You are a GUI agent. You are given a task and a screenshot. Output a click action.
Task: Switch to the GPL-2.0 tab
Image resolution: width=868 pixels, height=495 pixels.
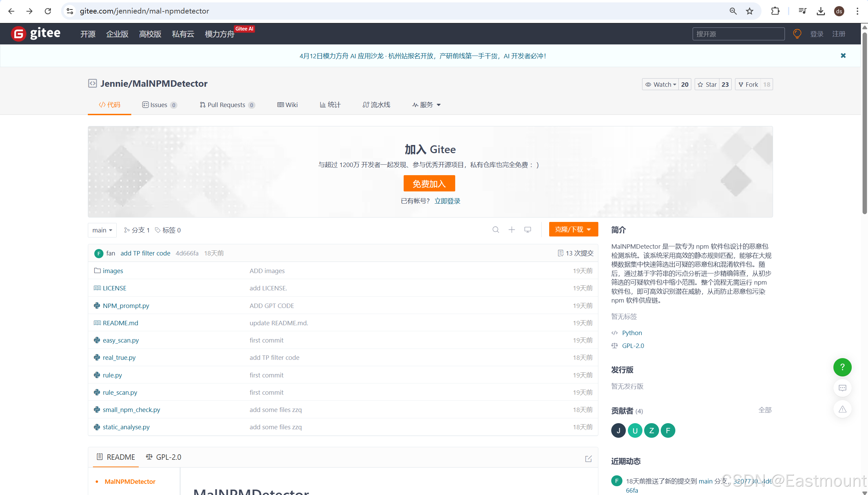164,457
